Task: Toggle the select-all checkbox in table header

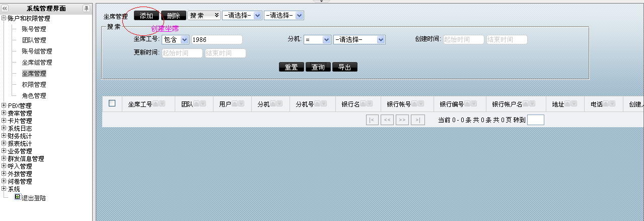Action: [112, 103]
